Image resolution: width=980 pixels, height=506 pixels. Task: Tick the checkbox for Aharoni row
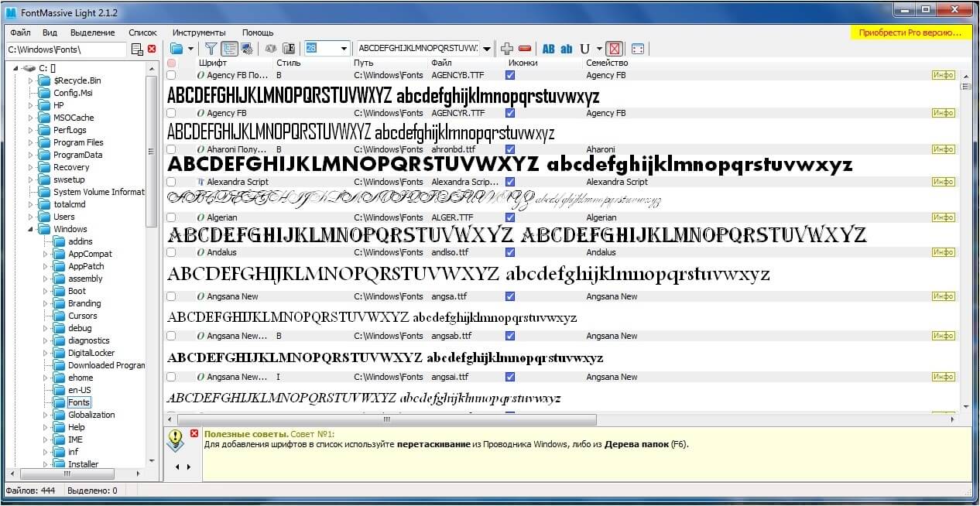point(171,149)
